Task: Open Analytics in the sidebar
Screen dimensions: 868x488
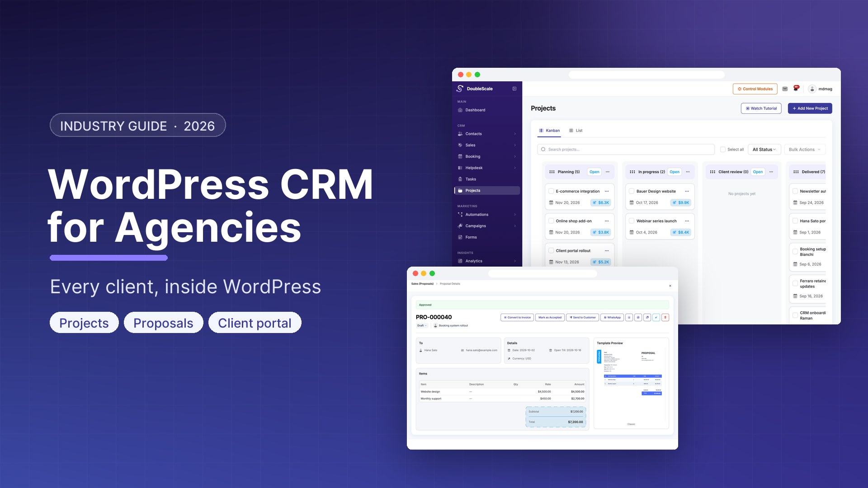Action: (487, 261)
